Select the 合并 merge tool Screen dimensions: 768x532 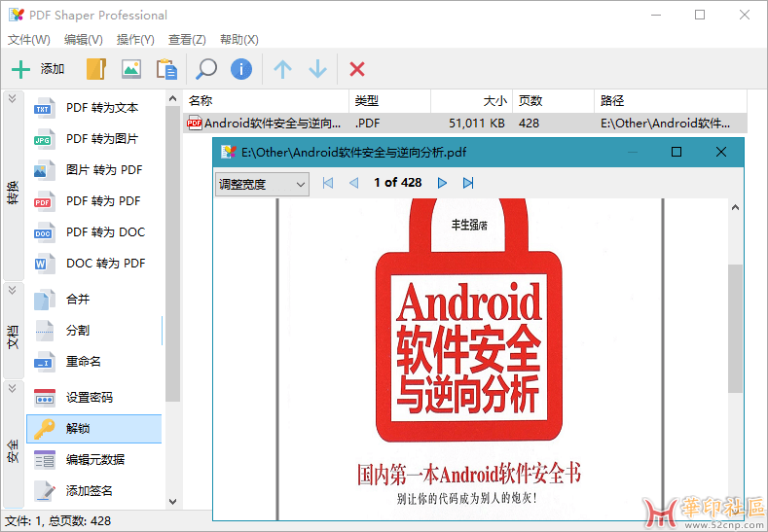click(94, 299)
